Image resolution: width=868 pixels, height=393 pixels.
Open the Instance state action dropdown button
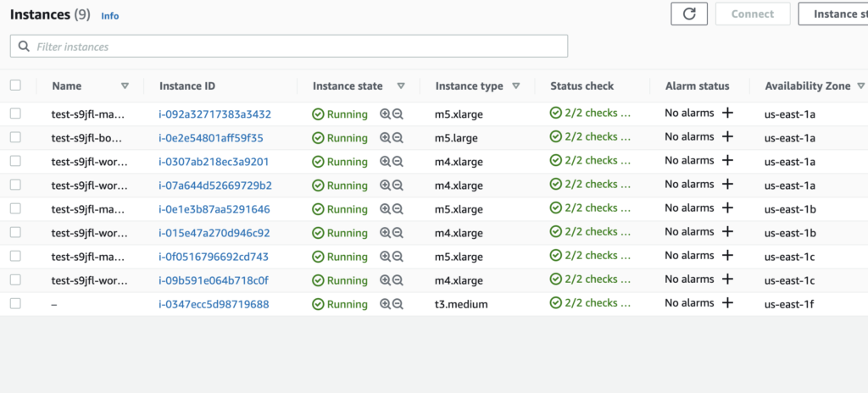(832, 14)
